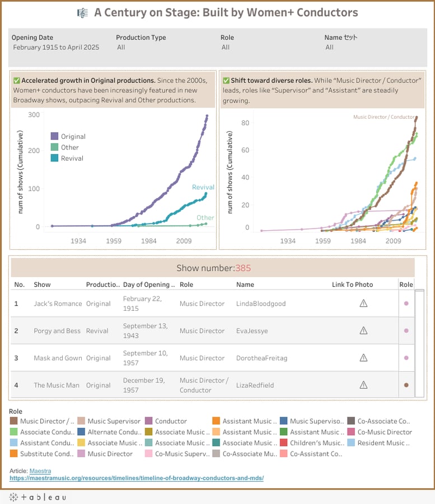Select the Revival legend swatch
The height and width of the screenshot is (504, 435).
55,158
